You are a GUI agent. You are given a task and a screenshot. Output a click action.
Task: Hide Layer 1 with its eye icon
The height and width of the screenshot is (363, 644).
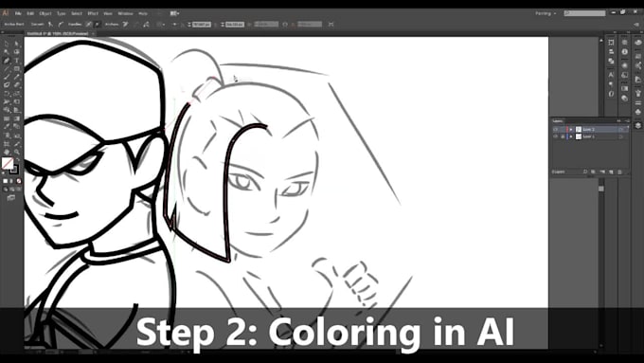[556, 136]
